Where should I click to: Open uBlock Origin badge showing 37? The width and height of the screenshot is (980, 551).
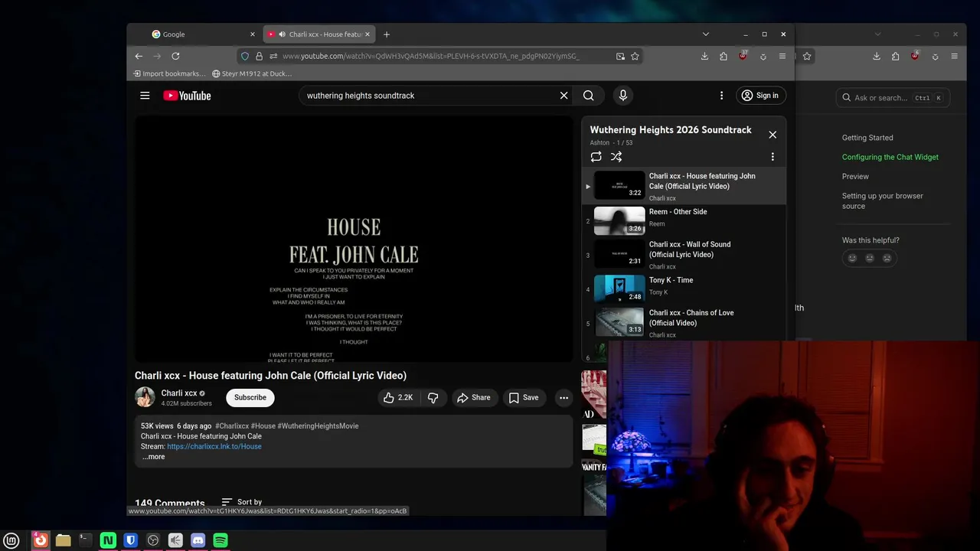tap(743, 56)
